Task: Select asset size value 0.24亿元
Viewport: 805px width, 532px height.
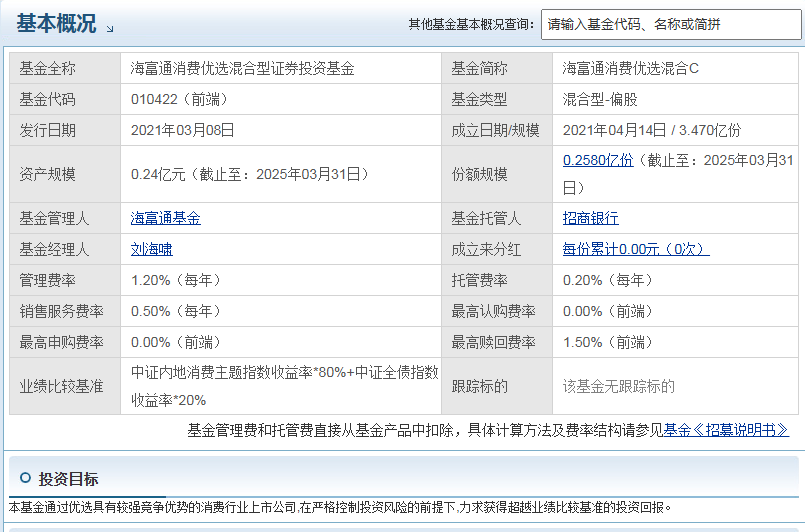Action: click(158, 175)
